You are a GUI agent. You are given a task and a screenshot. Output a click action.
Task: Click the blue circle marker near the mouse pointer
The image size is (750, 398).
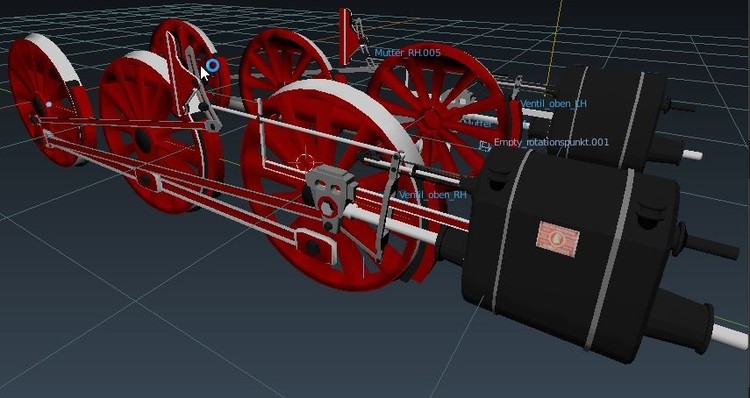pyautogui.click(x=213, y=66)
